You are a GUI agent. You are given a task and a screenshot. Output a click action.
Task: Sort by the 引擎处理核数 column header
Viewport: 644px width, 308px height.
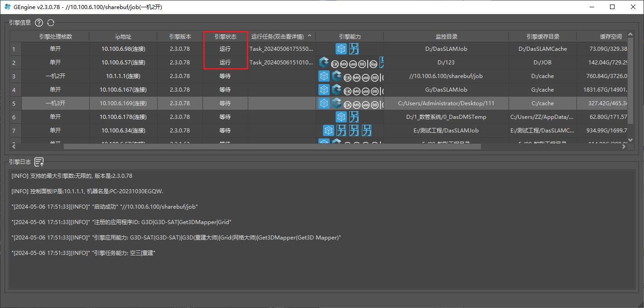tap(55, 36)
